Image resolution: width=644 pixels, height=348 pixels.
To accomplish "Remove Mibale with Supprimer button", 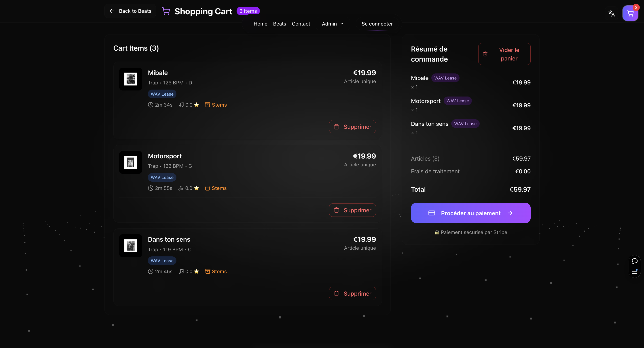I will (x=352, y=127).
